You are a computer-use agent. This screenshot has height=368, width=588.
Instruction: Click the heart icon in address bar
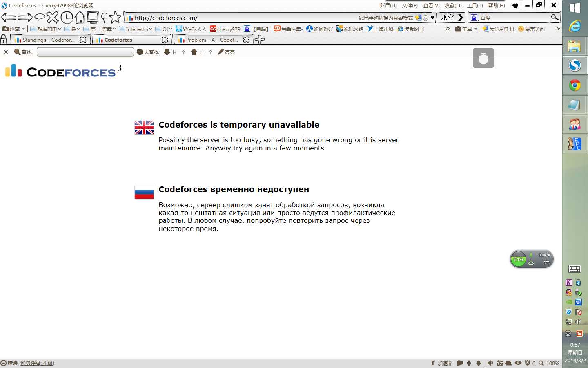point(432,18)
